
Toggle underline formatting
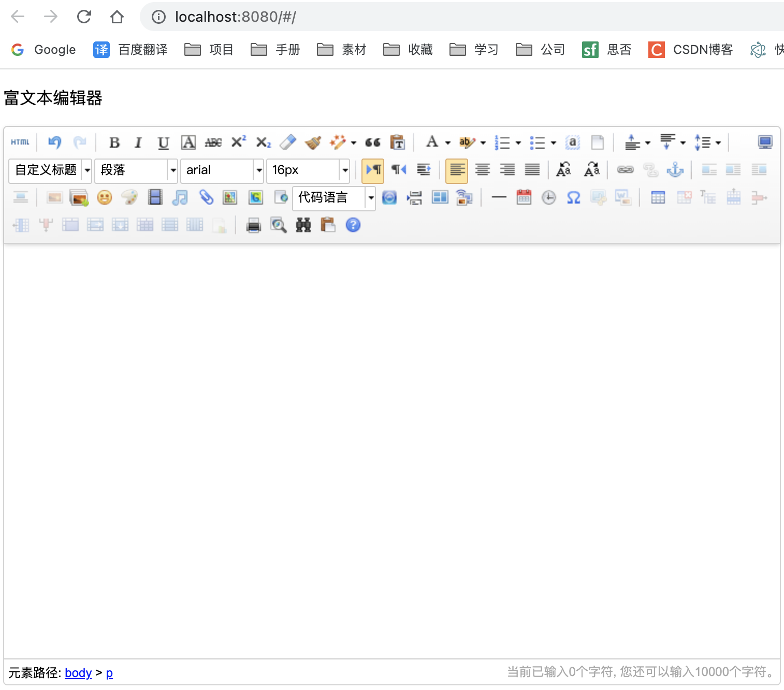tap(164, 142)
